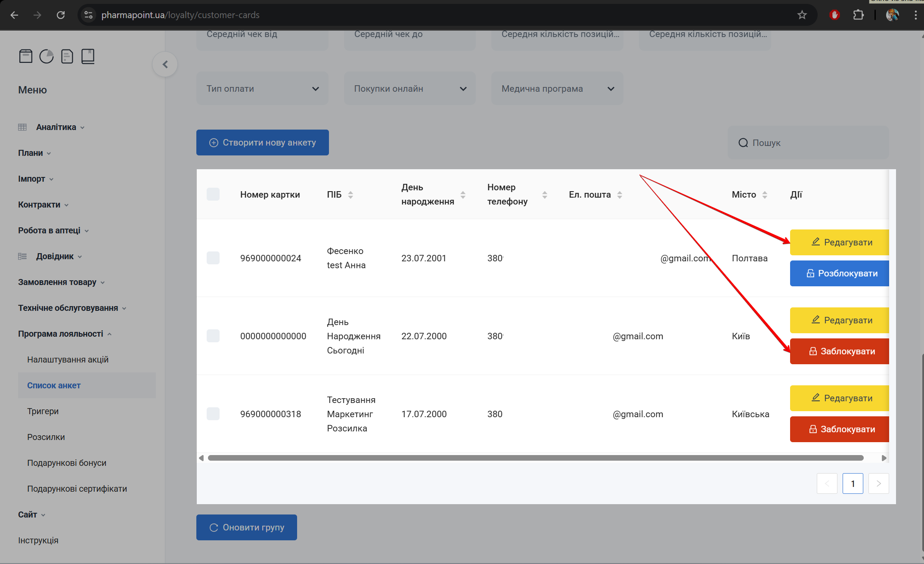Open Список анкет menu item
924x564 pixels.
(x=87, y=385)
